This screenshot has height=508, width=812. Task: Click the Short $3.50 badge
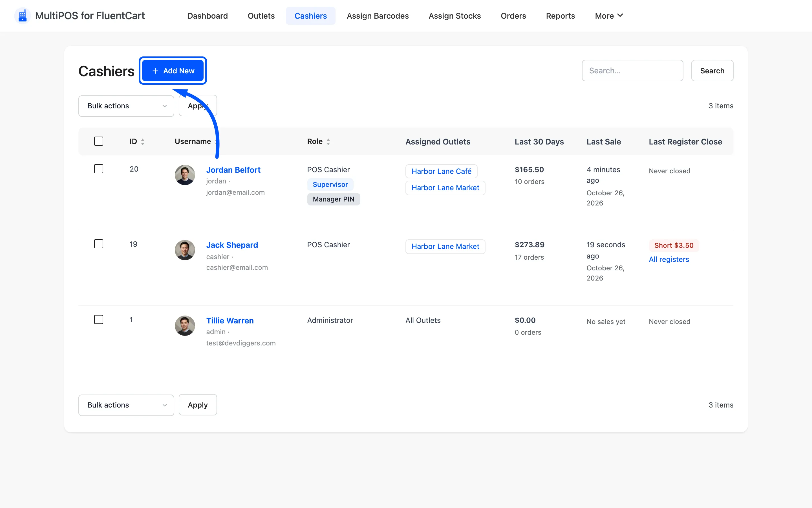674,246
